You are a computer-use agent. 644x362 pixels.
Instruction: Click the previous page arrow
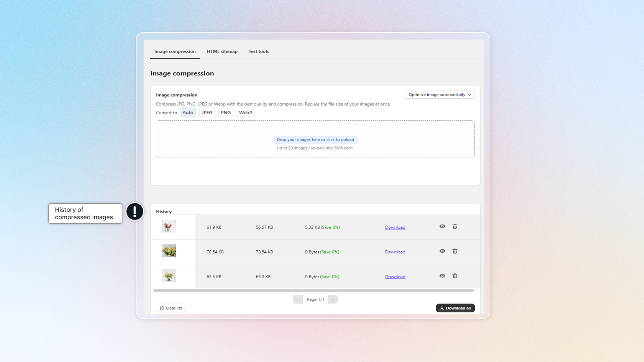pos(298,299)
